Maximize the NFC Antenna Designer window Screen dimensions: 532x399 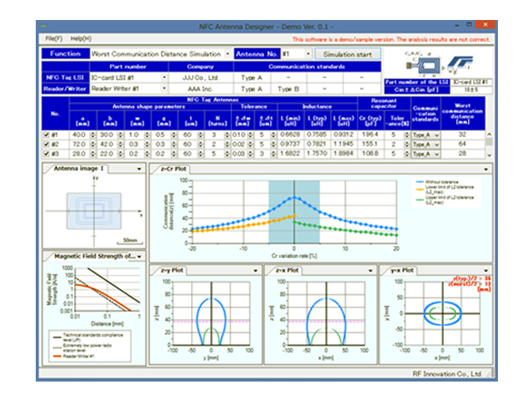(469, 25)
